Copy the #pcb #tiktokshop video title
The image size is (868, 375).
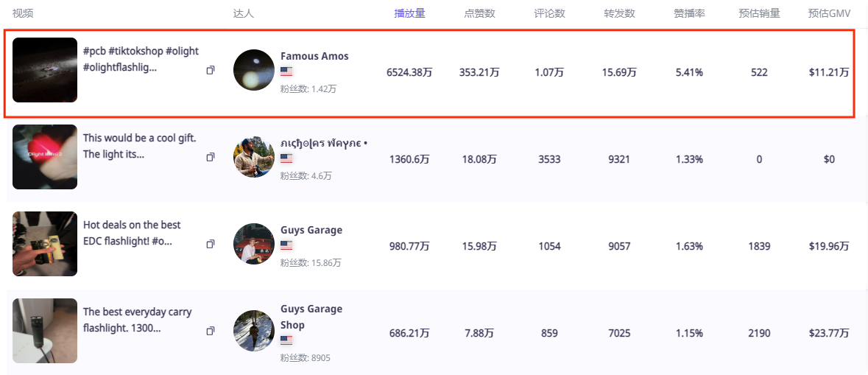coord(211,70)
